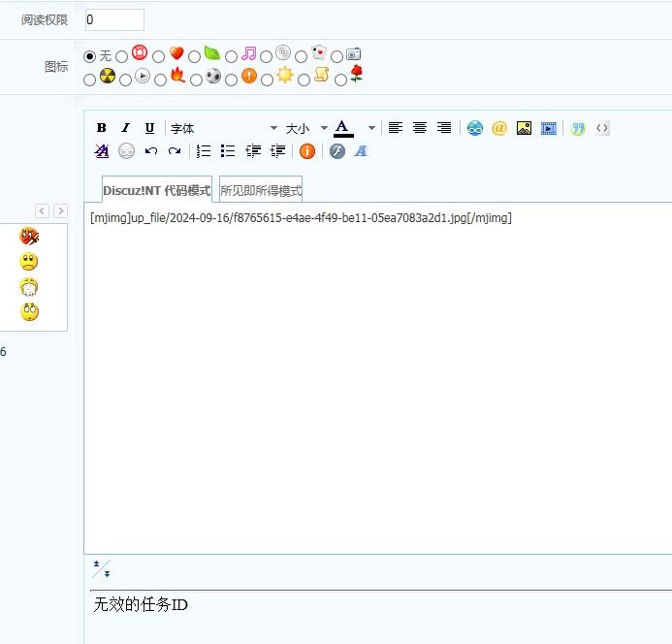Insert an image with picture icon
This screenshot has width=672, height=644.
[524, 128]
